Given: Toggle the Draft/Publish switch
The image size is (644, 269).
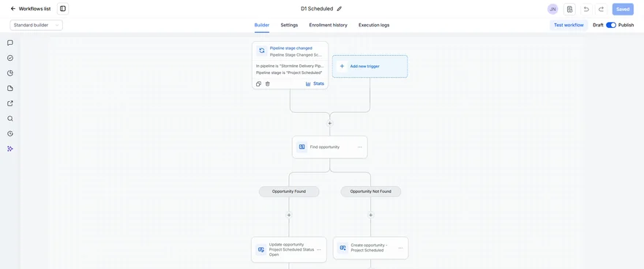Looking at the screenshot, I should coord(611,25).
